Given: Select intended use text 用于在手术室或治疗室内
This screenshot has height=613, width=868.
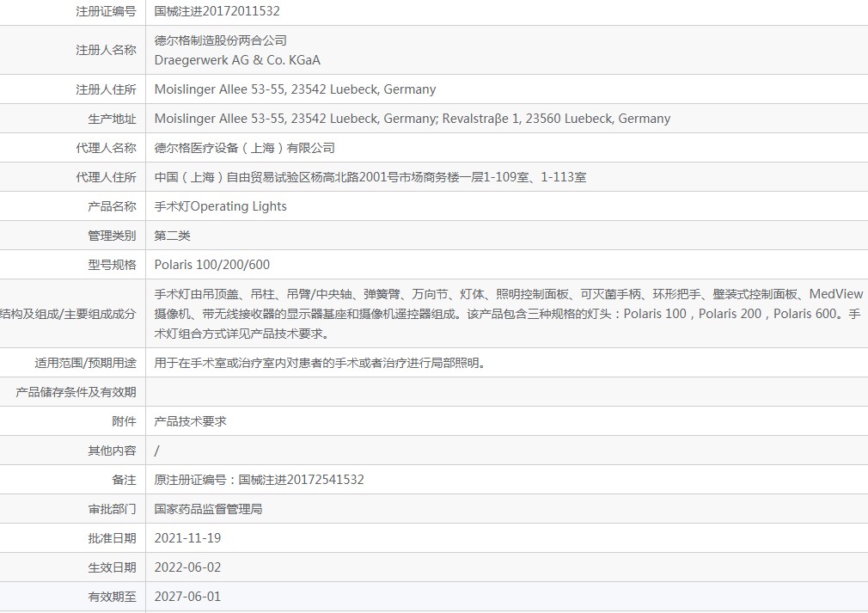Looking at the screenshot, I should pos(320,363).
